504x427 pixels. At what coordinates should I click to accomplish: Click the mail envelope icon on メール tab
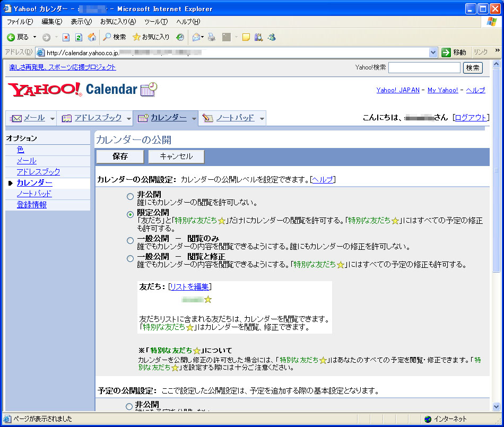click(x=16, y=118)
